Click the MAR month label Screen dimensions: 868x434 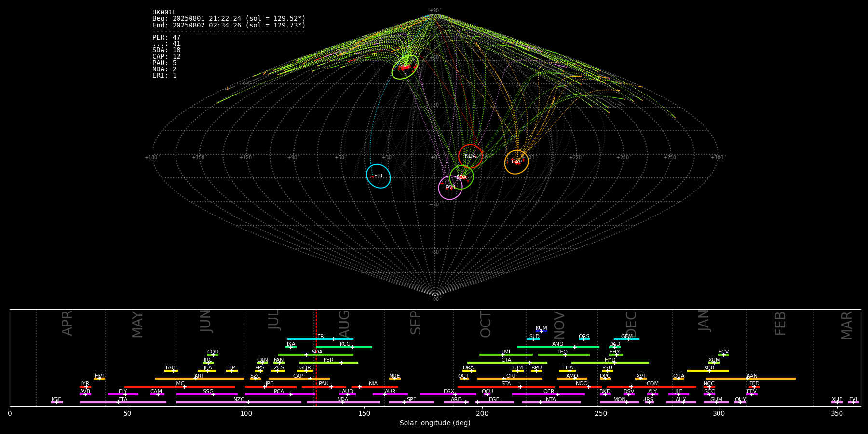847,325
